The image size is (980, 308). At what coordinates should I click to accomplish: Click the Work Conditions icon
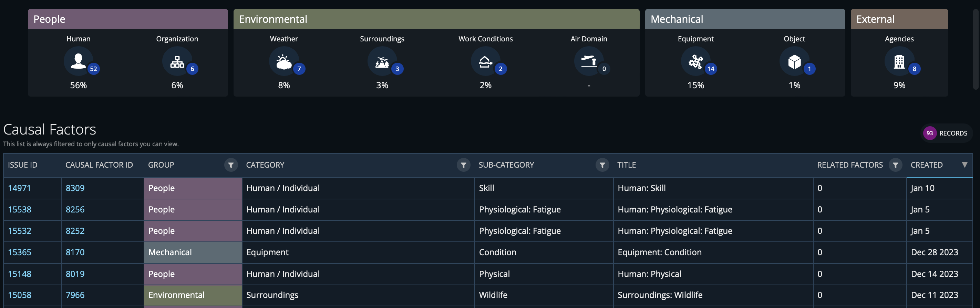click(485, 61)
